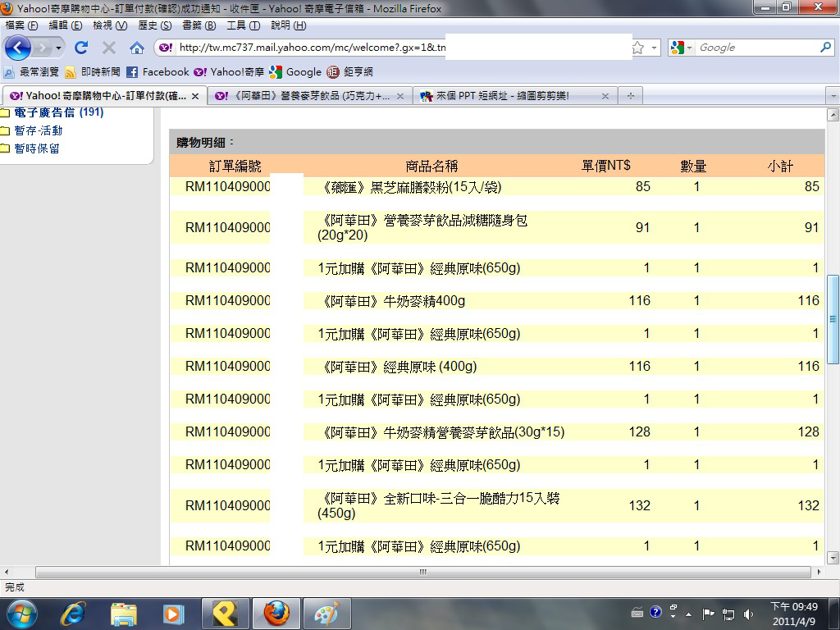Switch to the Firefox taskbar button
Image resolution: width=840 pixels, height=630 pixels.
276,614
